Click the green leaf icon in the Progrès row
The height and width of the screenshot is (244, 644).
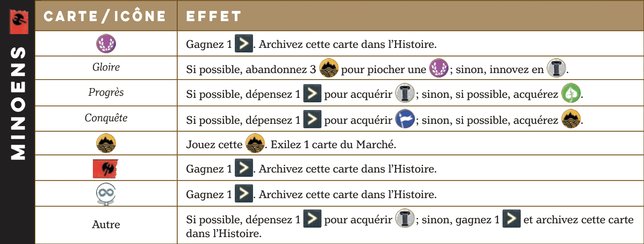pyautogui.click(x=571, y=93)
